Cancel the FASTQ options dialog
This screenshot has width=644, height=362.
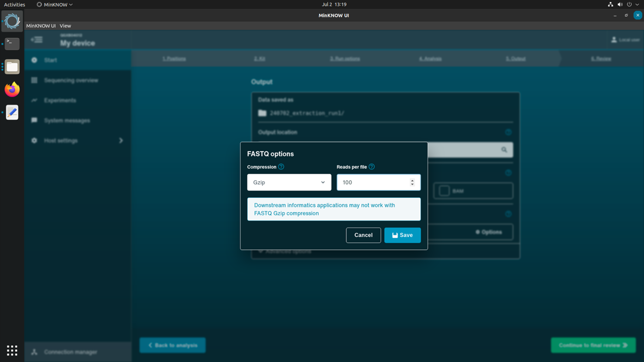coord(363,235)
